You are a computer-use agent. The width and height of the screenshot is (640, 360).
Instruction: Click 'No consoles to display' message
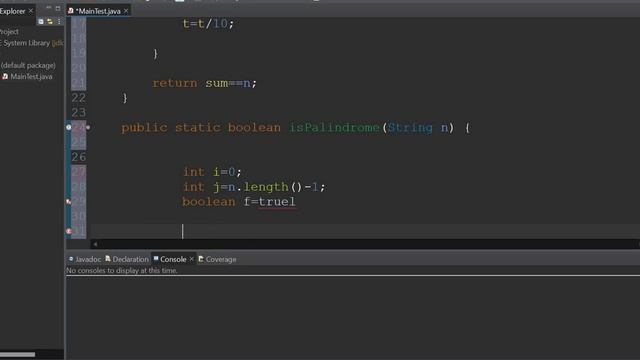coord(122,271)
